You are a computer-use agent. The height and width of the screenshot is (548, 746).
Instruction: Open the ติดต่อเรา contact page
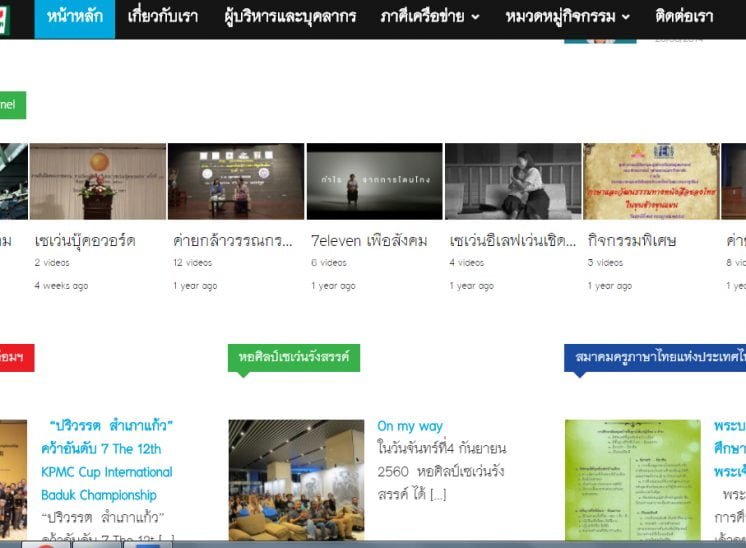pos(684,17)
